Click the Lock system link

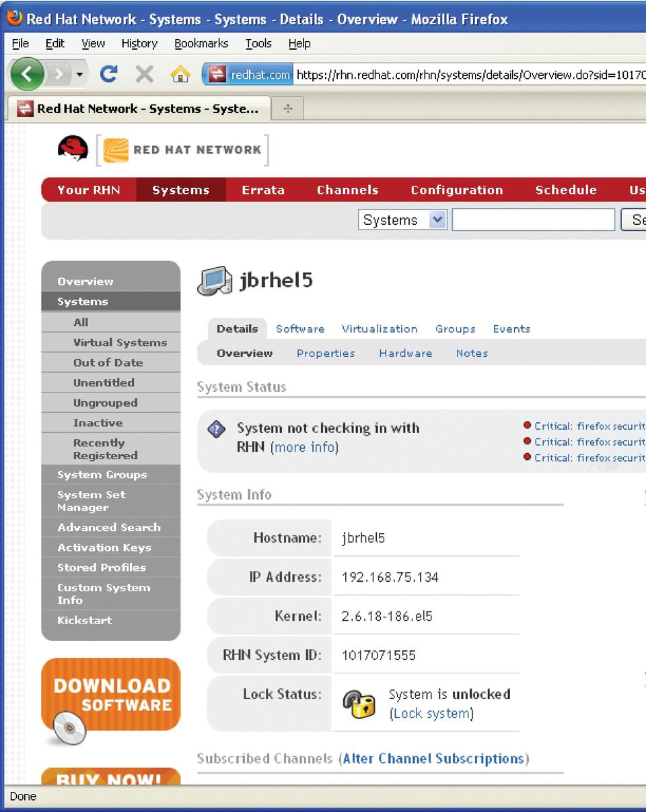(x=431, y=714)
